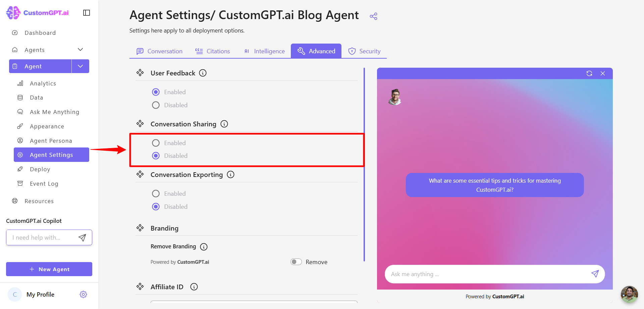Click the My Profile avatar circle

coord(15,294)
